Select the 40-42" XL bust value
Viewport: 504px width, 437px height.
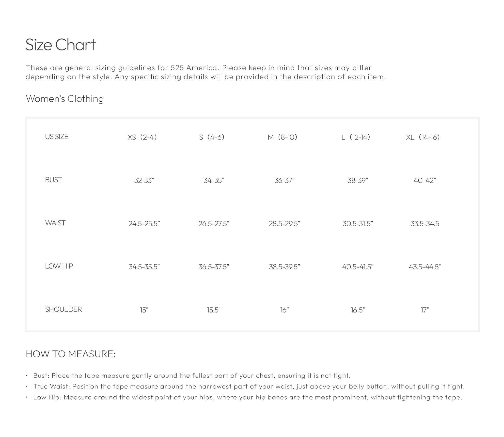pos(425,181)
